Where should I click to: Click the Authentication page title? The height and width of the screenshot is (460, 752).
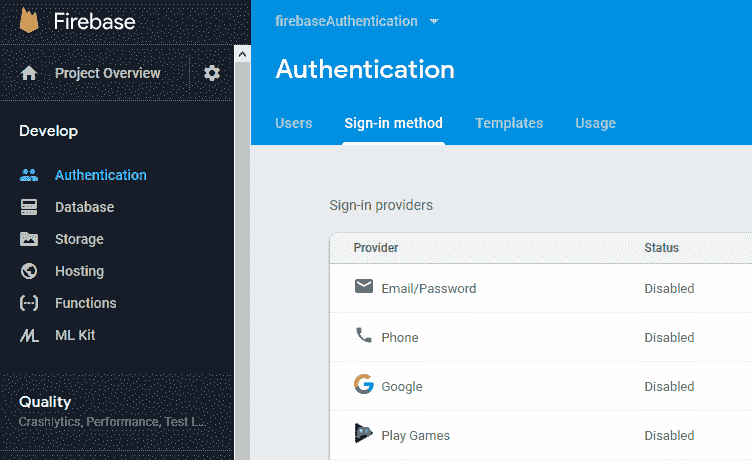364,70
